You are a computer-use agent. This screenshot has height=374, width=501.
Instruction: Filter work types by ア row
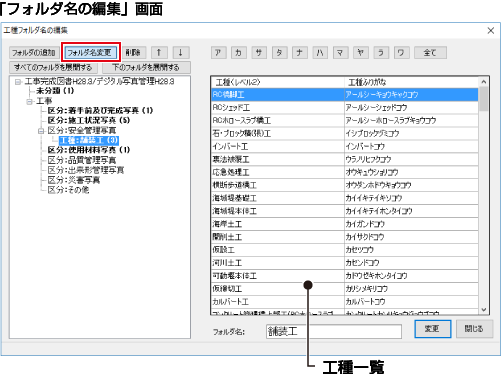point(218,53)
